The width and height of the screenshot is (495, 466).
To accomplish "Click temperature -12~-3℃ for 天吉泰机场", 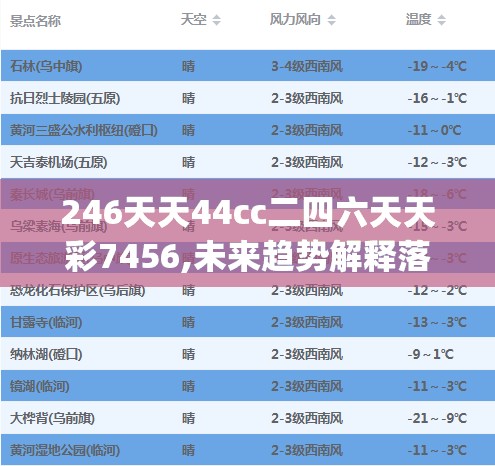I will [437, 162].
